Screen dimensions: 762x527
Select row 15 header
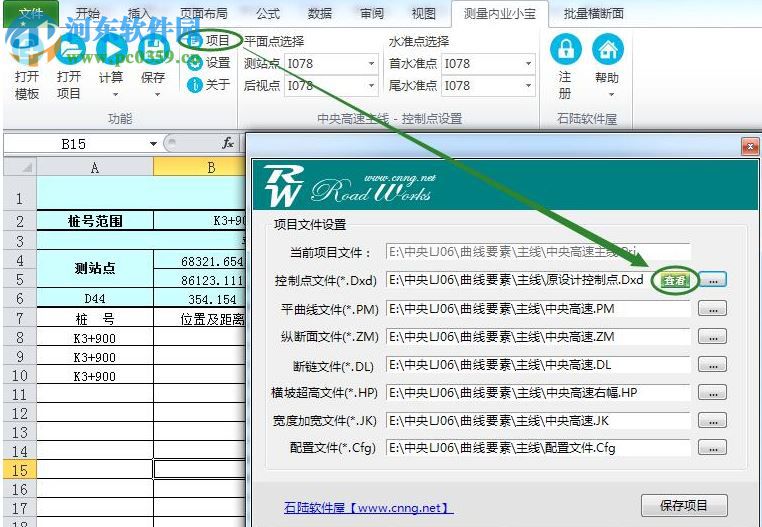pyautogui.click(x=20, y=470)
